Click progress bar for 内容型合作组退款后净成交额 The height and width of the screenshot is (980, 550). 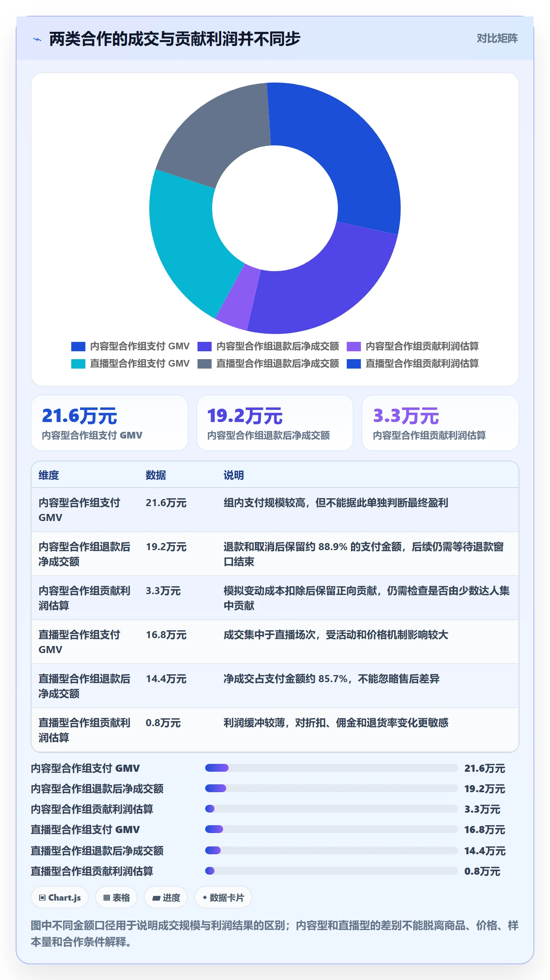coord(331,788)
